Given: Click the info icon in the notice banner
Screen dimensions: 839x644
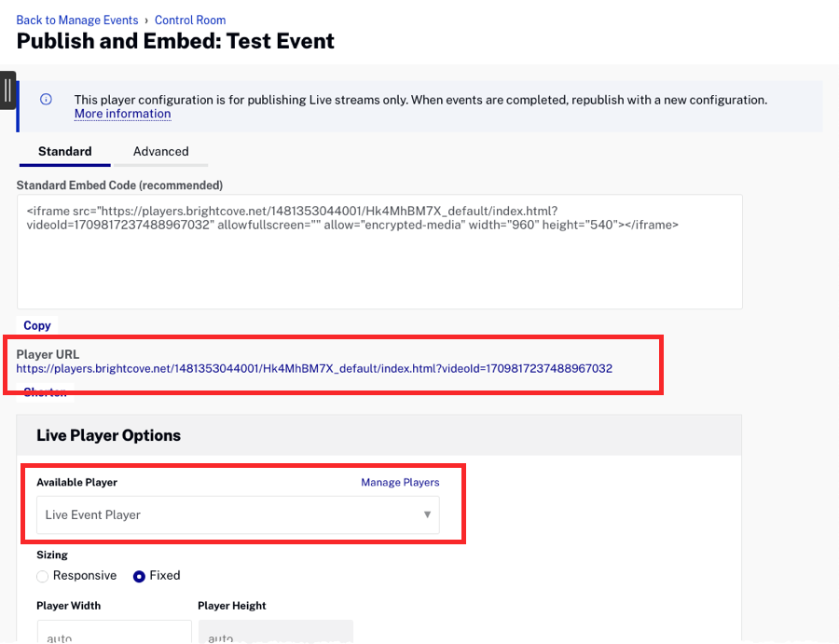Looking at the screenshot, I should pyautogui.click(x=46, y=100).
